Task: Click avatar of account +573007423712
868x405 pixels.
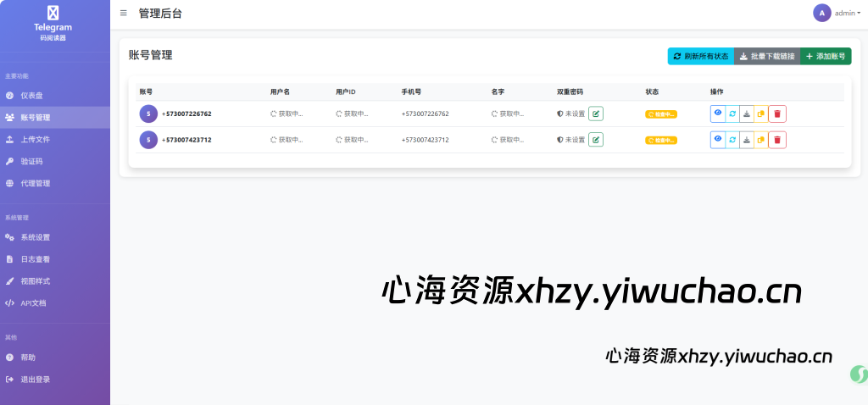Action: pyautogui.click(x=148, y=140)
